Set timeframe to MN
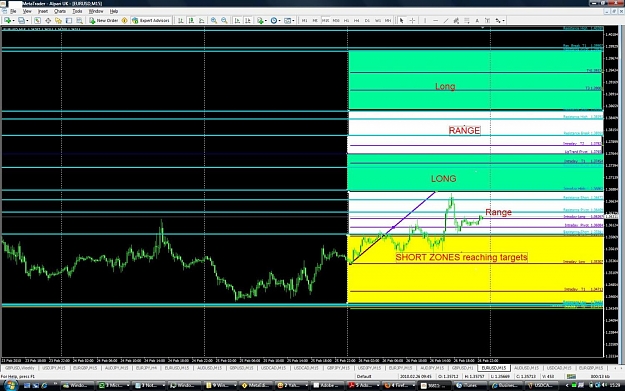The width and height of the screenshot is (625, 391). pyautogui.click(x=388, y=20)
